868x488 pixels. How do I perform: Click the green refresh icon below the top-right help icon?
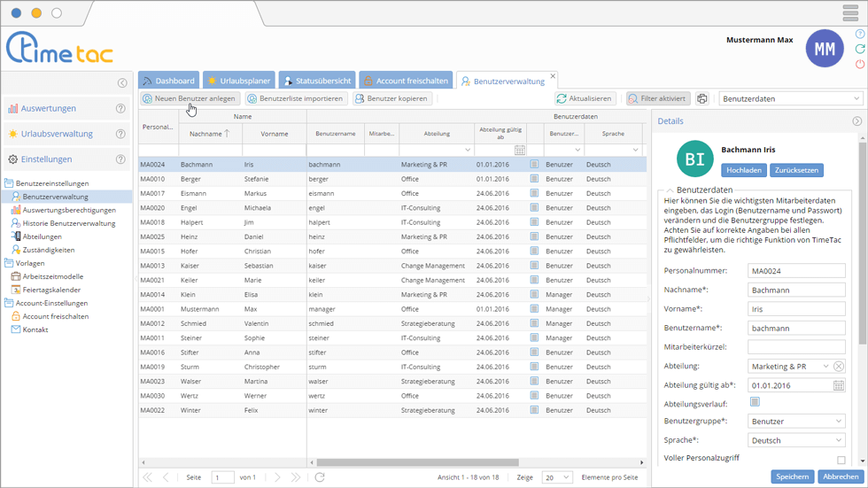(860, 50)
